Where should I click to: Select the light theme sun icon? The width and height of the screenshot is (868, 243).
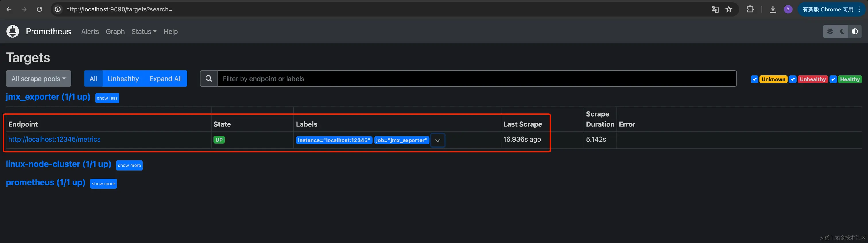pyautogui.click(x=830, y=31)
